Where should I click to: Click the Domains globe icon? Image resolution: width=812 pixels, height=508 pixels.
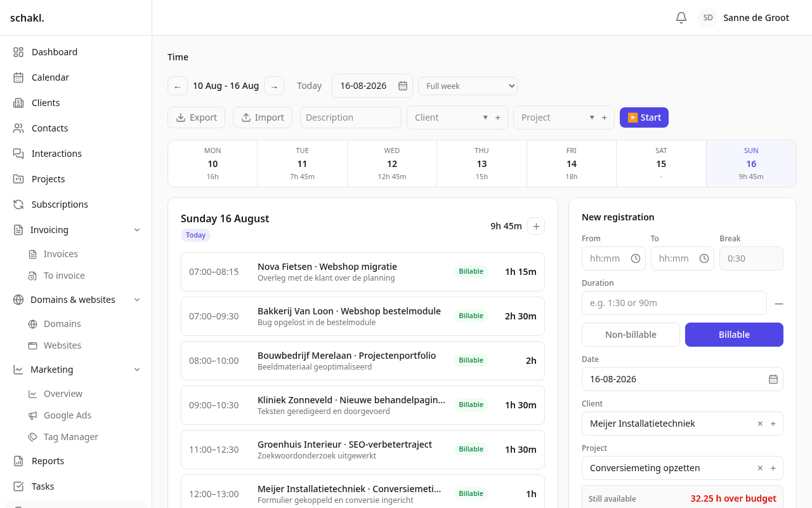pos(32,324)
